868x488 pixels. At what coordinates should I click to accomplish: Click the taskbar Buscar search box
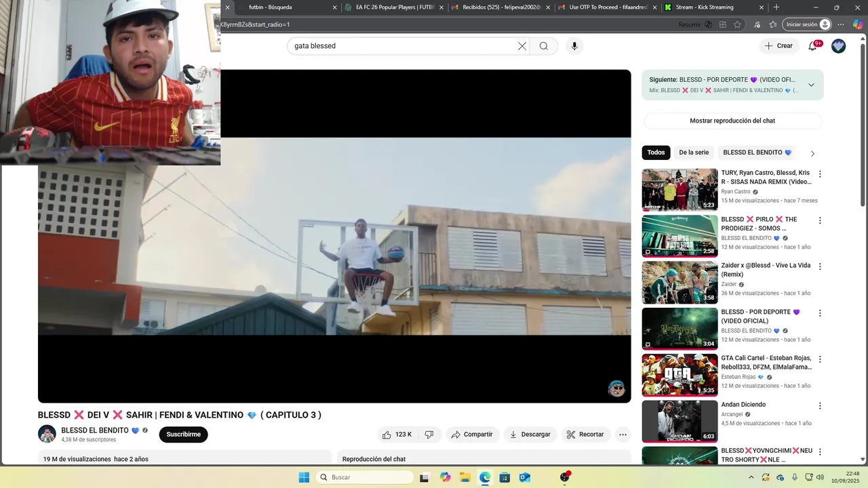coord(364,477)
